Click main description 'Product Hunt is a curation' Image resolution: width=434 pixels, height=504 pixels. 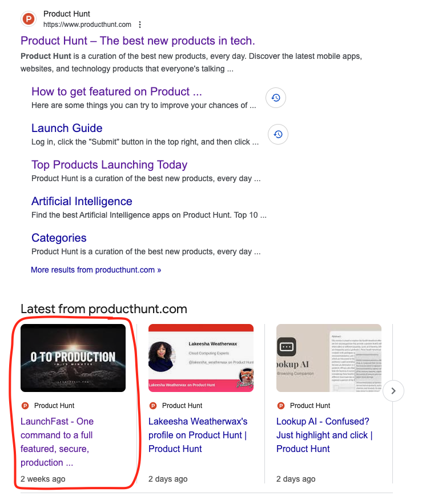point(191,62)
